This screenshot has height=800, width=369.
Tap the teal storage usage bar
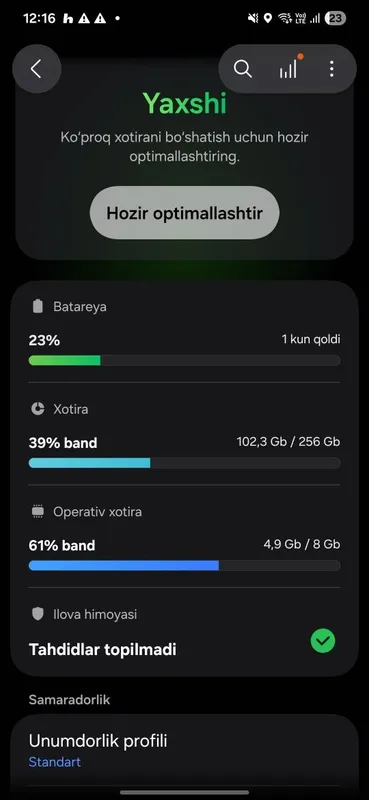[x=184, y=463]
